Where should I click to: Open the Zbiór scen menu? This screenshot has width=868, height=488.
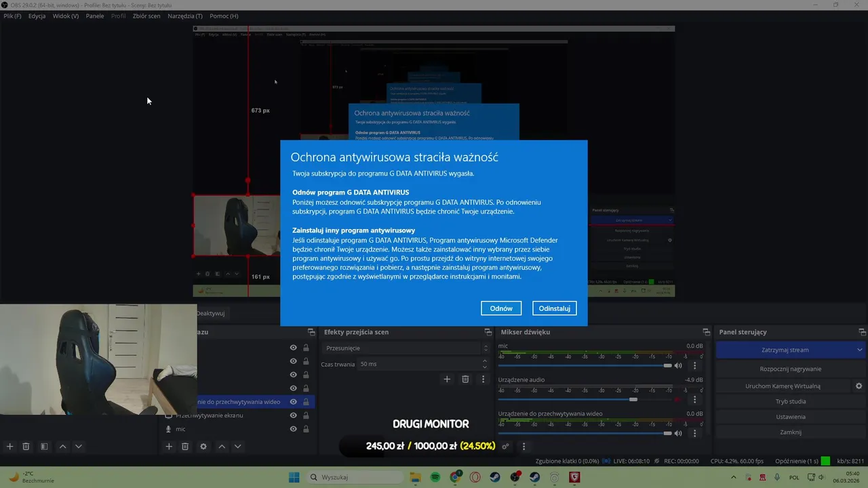point(146,16)
